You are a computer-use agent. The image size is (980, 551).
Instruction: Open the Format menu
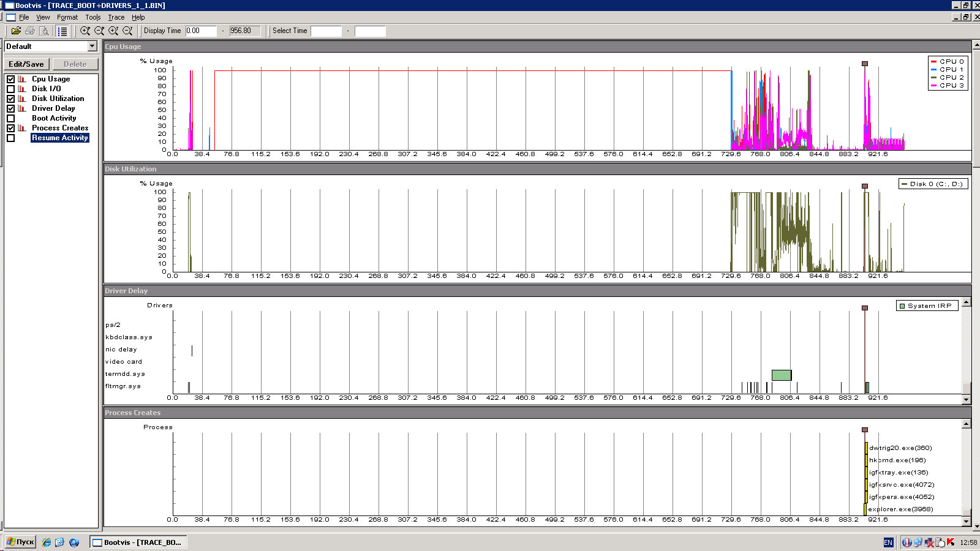coord(67,17)
